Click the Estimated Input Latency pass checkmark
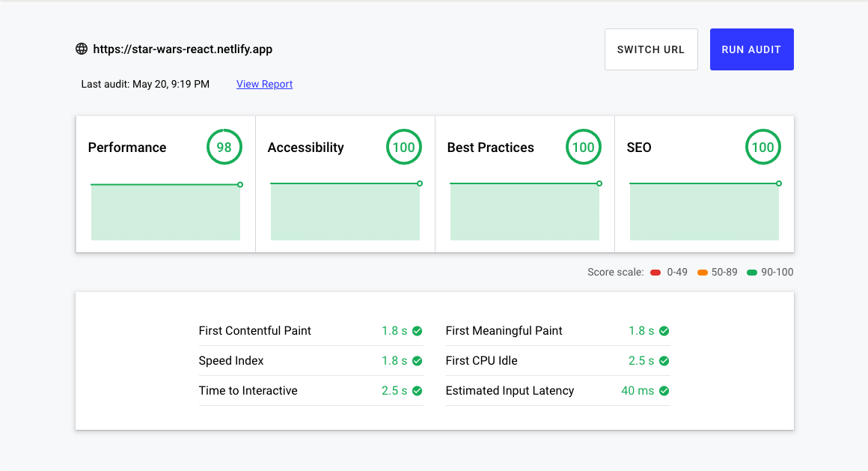 (664, 391)
